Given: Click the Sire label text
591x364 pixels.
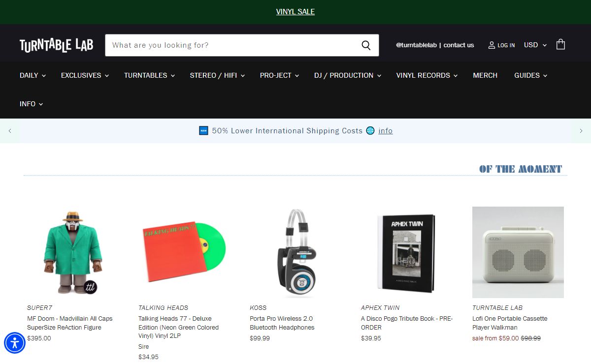Looking at the screenshot, I should tap(143, 347).
